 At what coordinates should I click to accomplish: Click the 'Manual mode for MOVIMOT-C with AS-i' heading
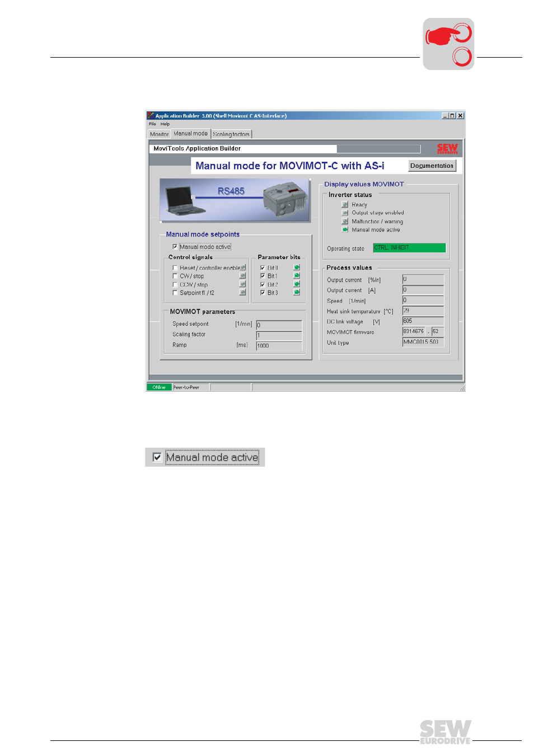tap(290, 166)
